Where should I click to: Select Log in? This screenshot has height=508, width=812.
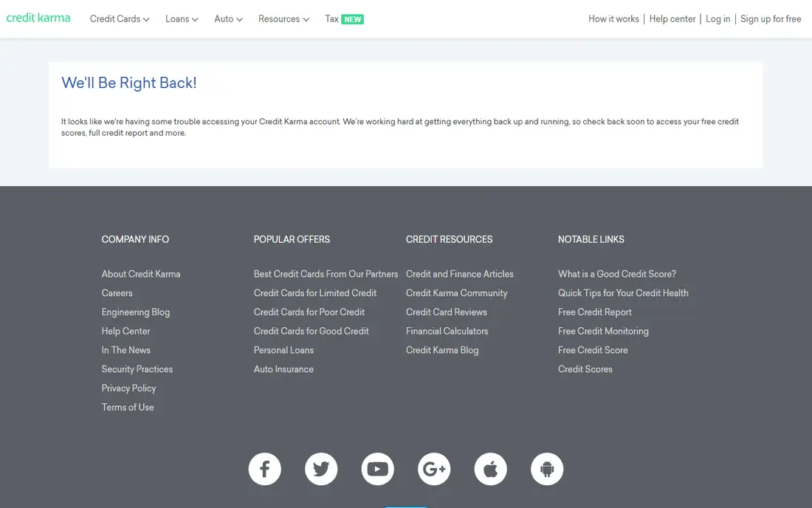point(718,19)
